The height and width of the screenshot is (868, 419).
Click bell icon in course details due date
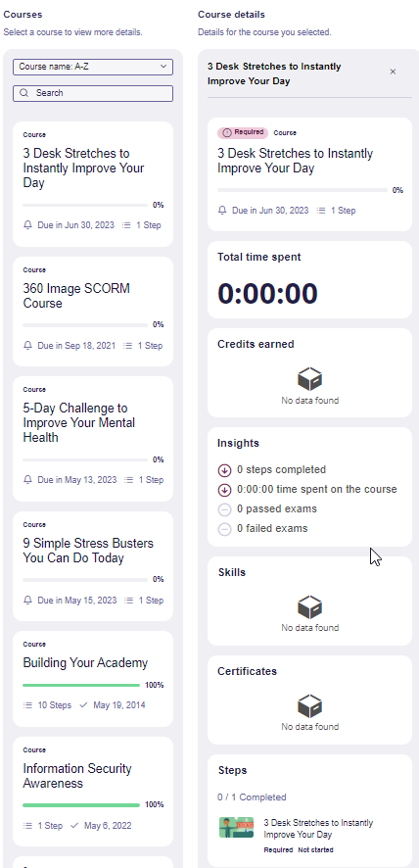point(222,211)
